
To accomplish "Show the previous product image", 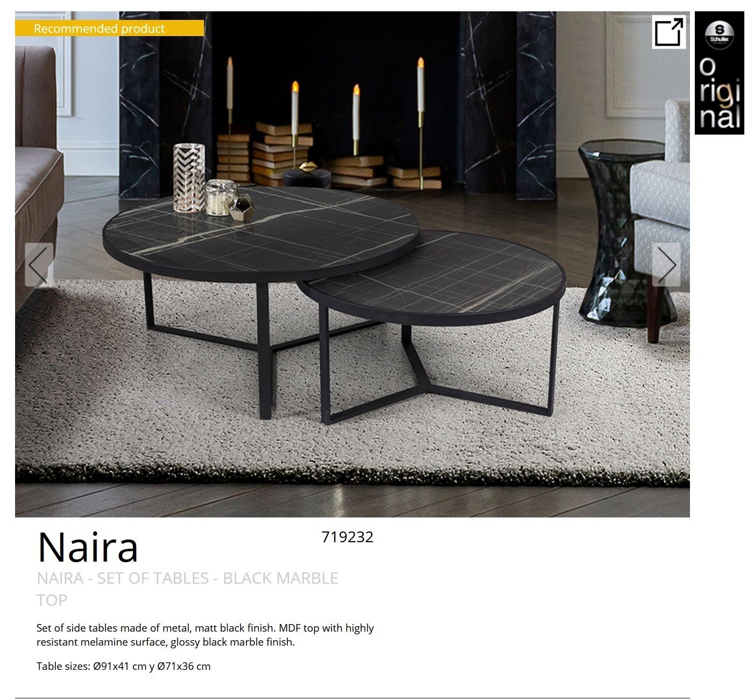I will point(39,264).
